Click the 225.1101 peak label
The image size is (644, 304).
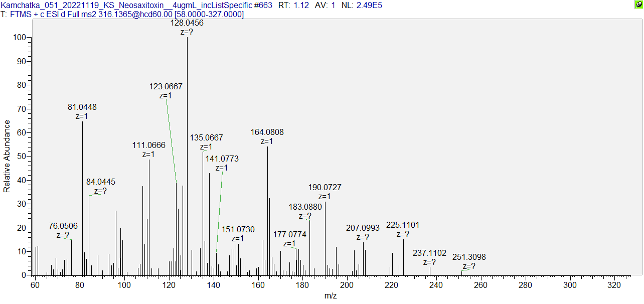tap(403, 225)
